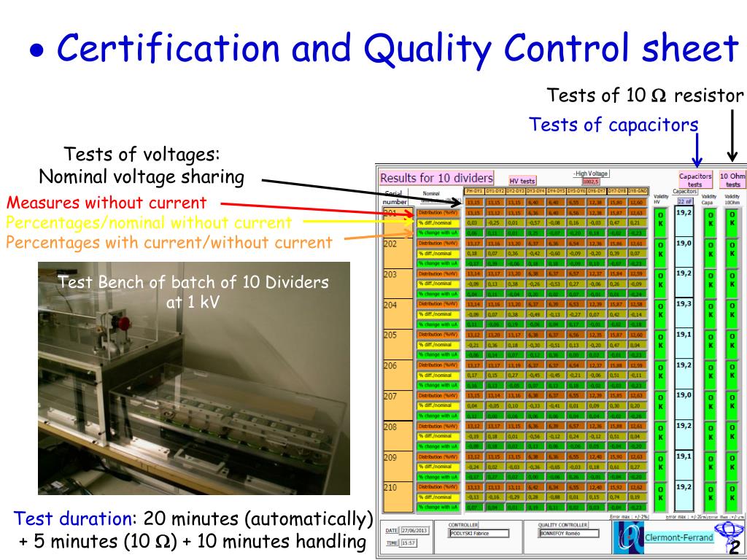747x560 pixels.
Task: Click the blue lab logo beside Clermont-Ferrand
Action: click(x=628, y=537)
